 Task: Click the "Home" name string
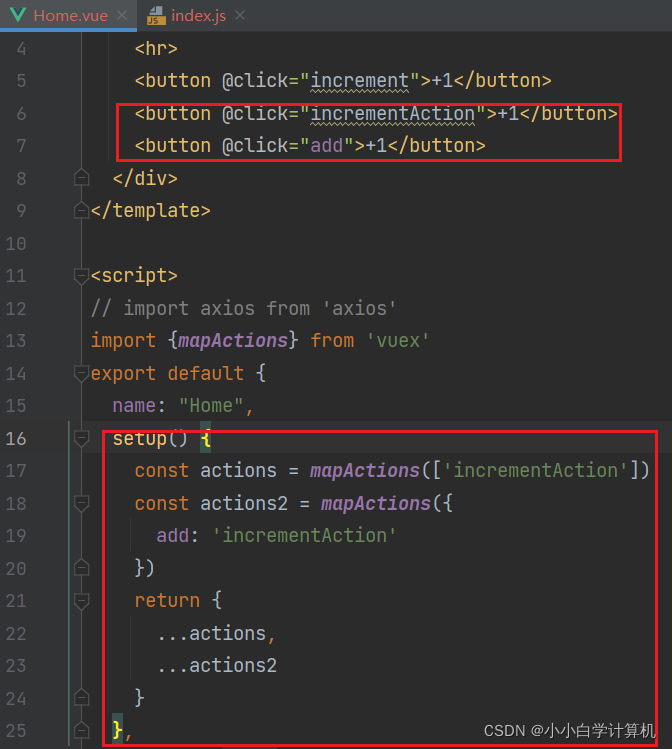(211, 406)
